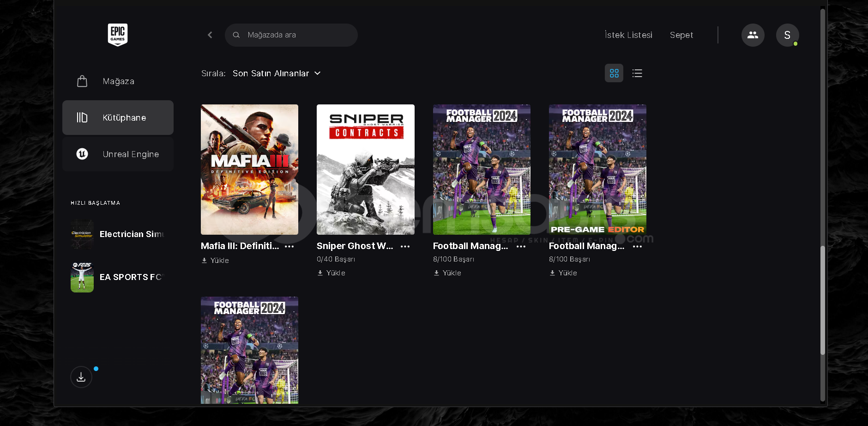Click the search magnifier icon
The image size is (868, 426).
(x=236, y=35)
